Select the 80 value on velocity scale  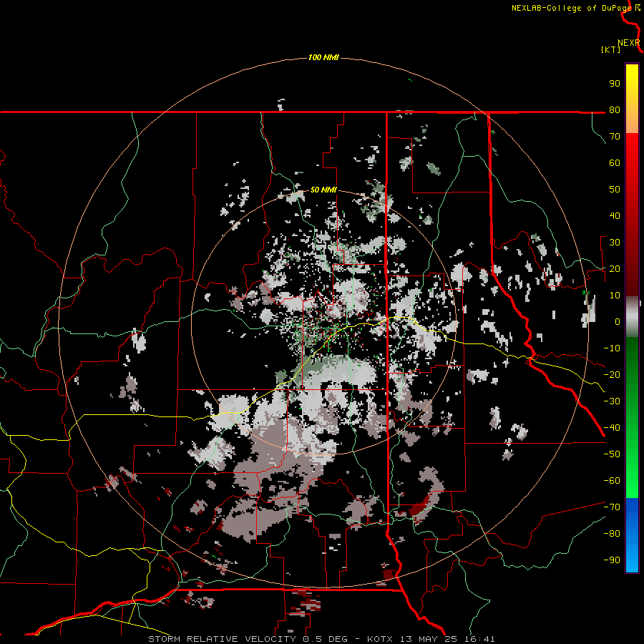(615, 110)
